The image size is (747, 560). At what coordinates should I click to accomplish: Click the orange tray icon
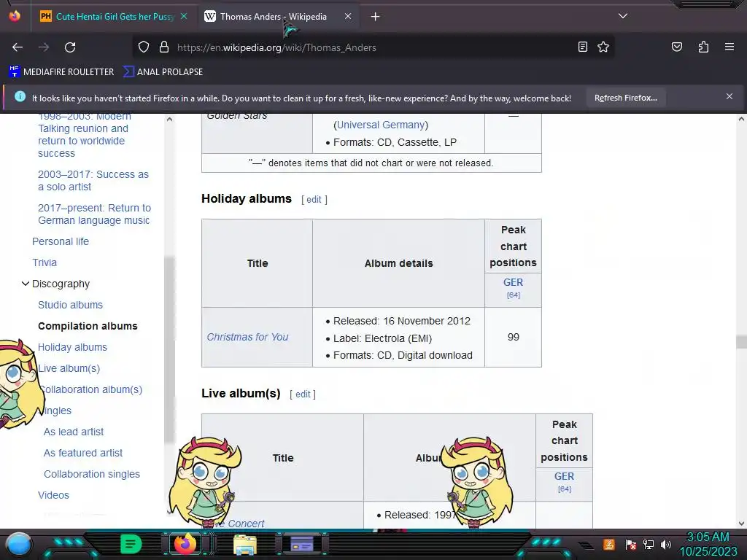point(608,544)
